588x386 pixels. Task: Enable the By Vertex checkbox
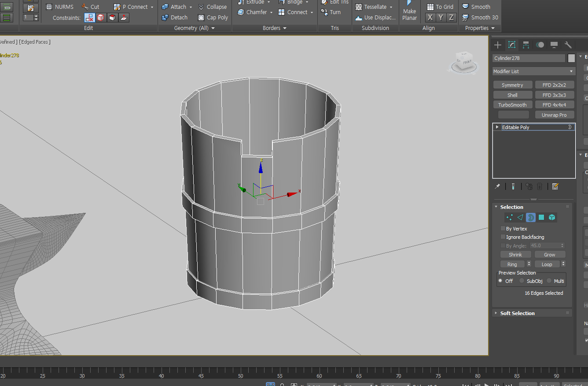pos(503,229)
